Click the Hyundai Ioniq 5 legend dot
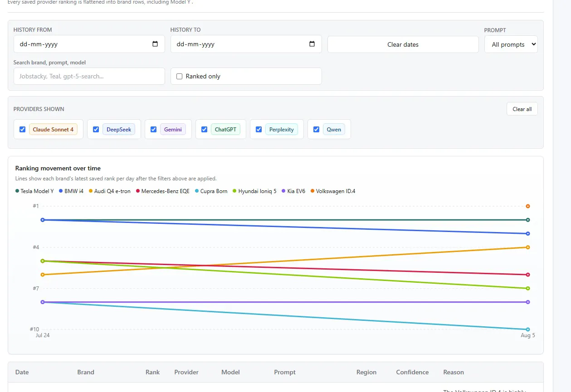This screenshot has height=392, width=571. pyautogui.click(x=234, y=191)
